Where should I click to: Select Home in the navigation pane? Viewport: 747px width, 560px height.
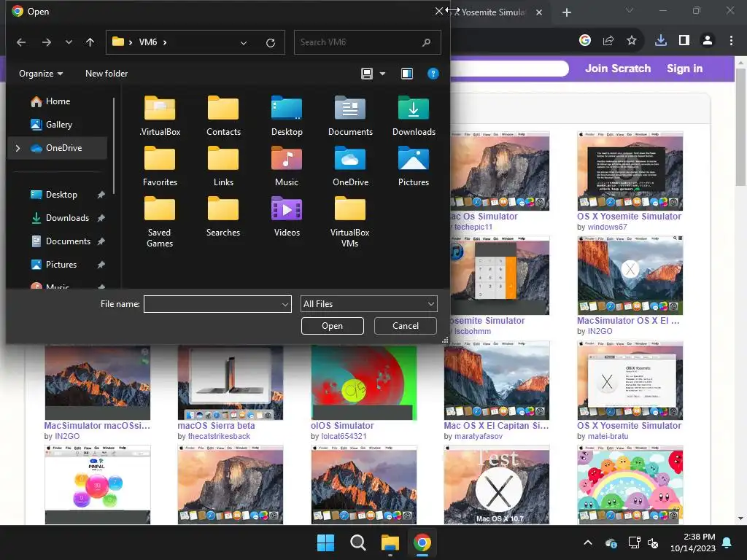click(x=58, y=101)
